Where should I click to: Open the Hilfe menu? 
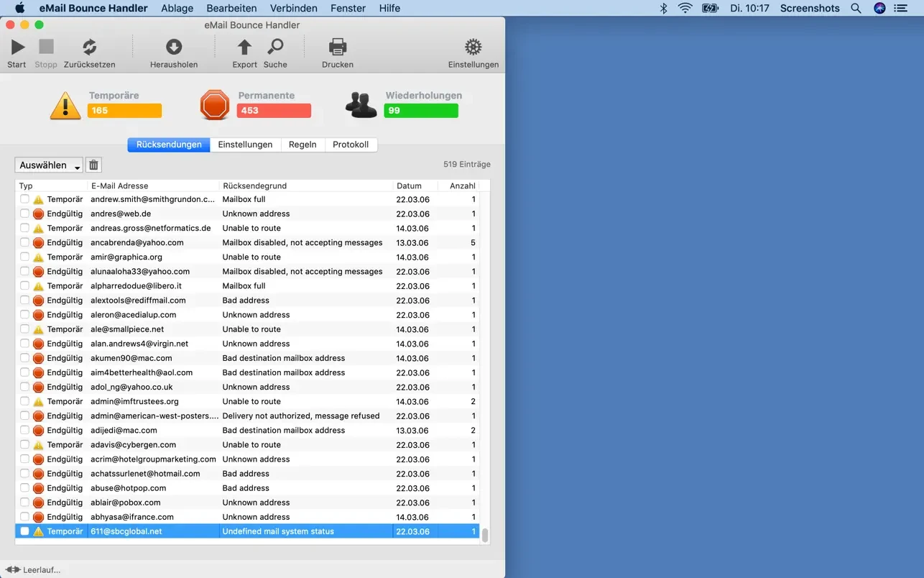click(389, 8)
